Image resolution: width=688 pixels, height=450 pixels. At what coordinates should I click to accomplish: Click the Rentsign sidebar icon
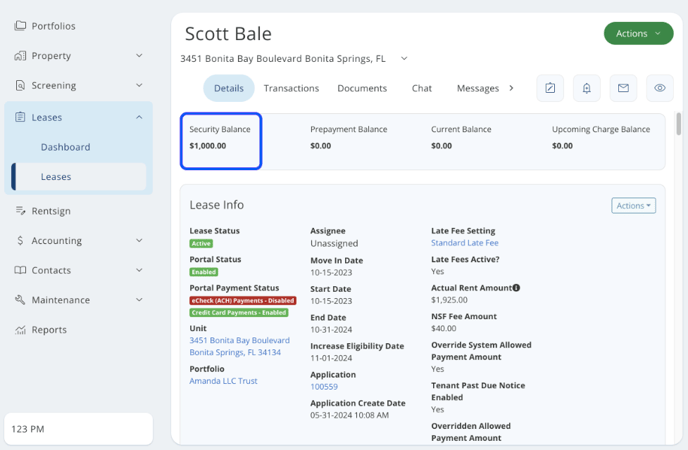coord(20,211)
